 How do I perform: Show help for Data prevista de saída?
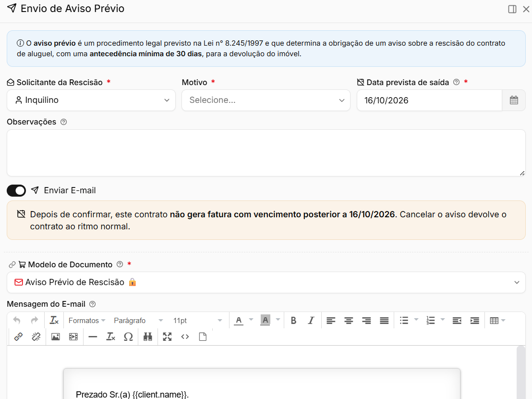point(456,82)
